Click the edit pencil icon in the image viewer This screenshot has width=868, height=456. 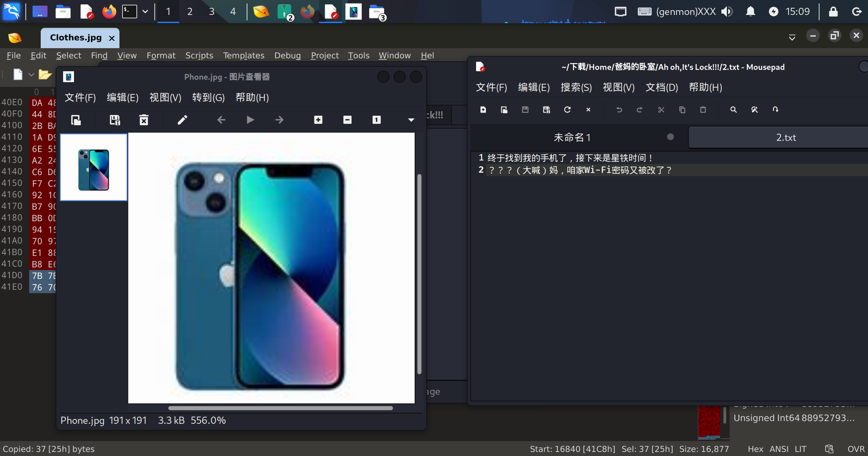click(182, 120)
